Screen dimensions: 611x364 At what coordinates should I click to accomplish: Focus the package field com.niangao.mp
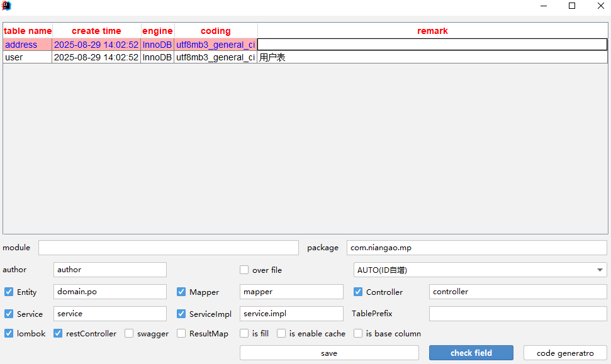pyautogui.click(x=476, y=248)
